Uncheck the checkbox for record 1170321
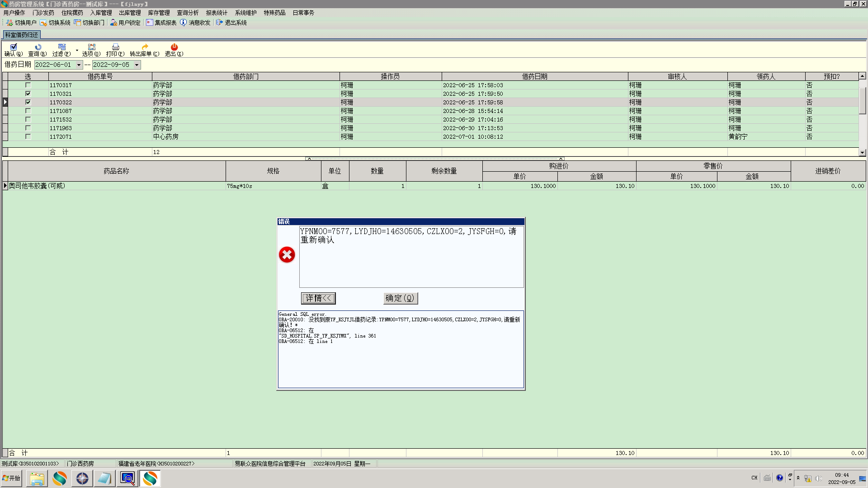 click(x=28, y=94)
